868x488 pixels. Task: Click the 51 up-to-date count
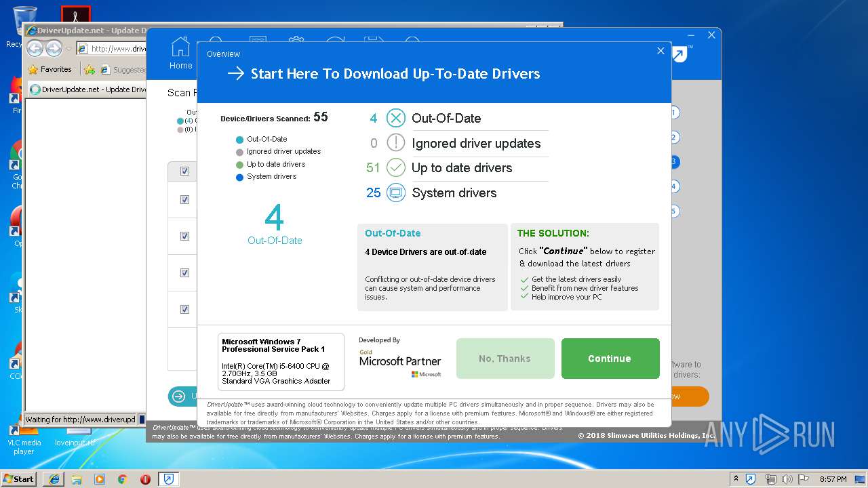[x=373, y=167]
